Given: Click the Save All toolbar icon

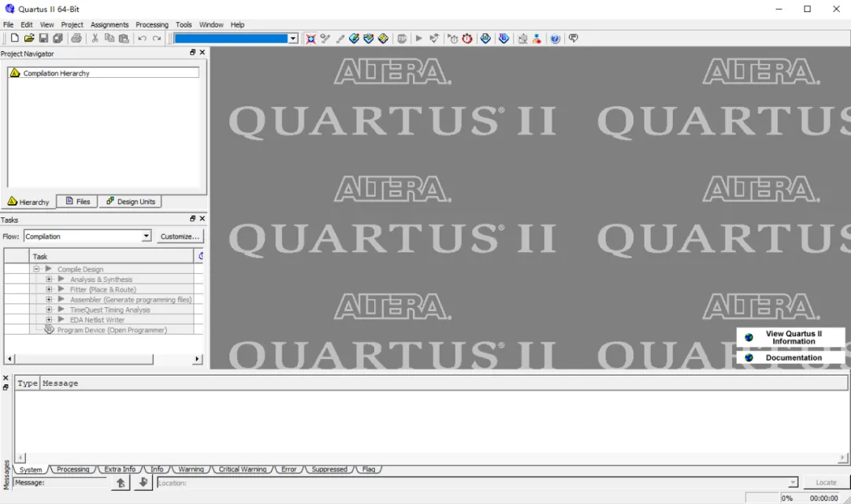Looking at the screenshot, I should tap(58, 38).
